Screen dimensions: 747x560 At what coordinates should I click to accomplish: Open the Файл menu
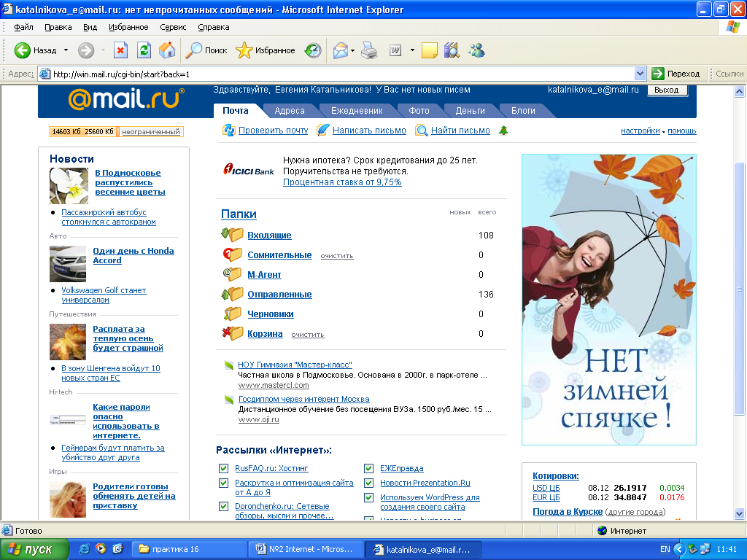[24, 27]
